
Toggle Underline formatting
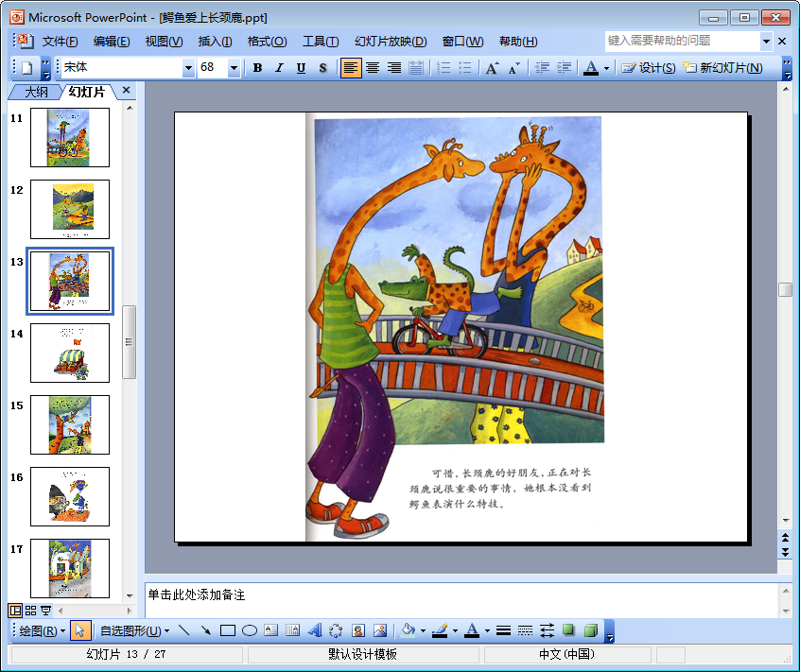tap(301, 68)
